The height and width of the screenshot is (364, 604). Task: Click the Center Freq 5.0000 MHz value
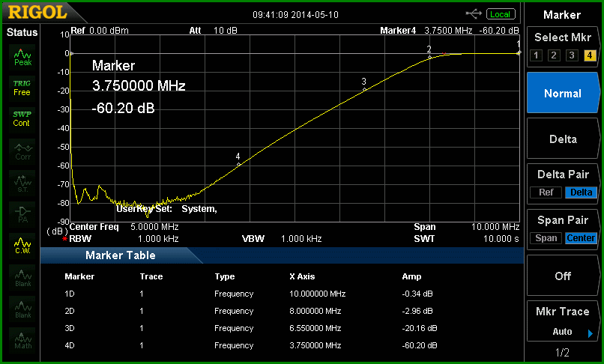154,227
